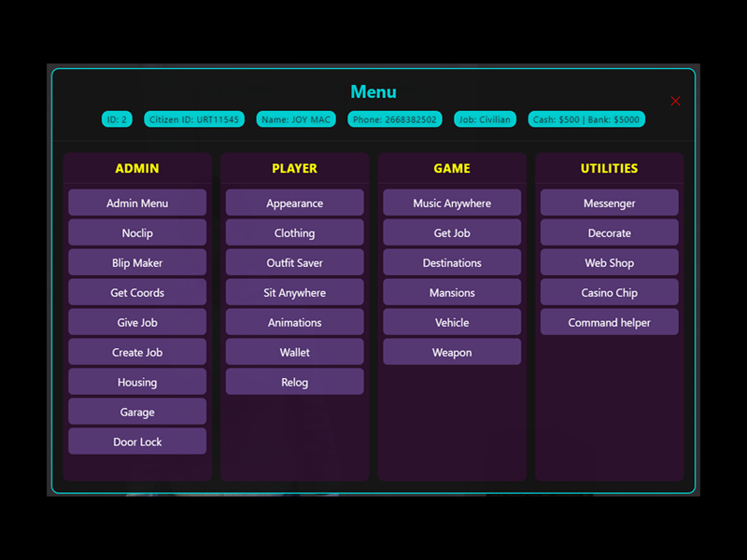
Task: Select Get Coords in Admin
Action: click(137, 293)
